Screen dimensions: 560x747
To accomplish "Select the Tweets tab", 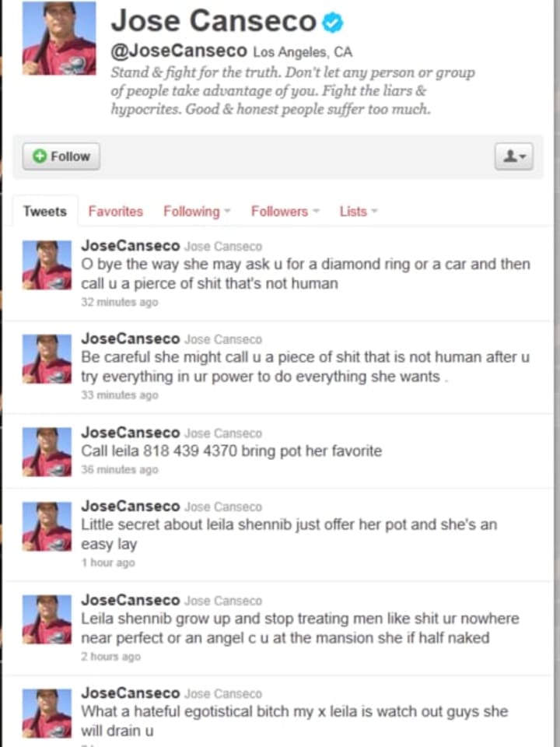I will 45,211.
